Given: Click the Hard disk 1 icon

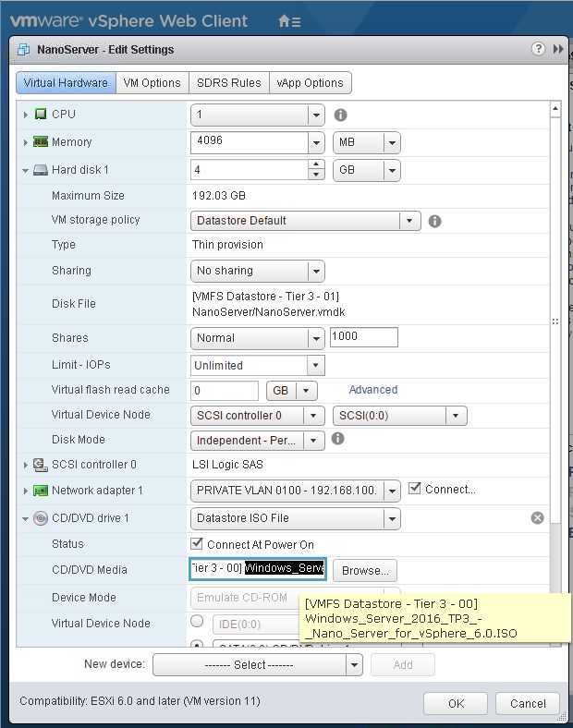Looking at the screenshot, I should (x=41, y=170).
